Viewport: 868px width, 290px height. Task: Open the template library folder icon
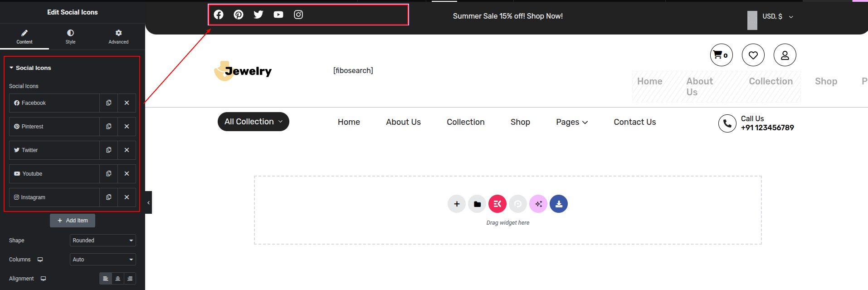pos(477,204)
